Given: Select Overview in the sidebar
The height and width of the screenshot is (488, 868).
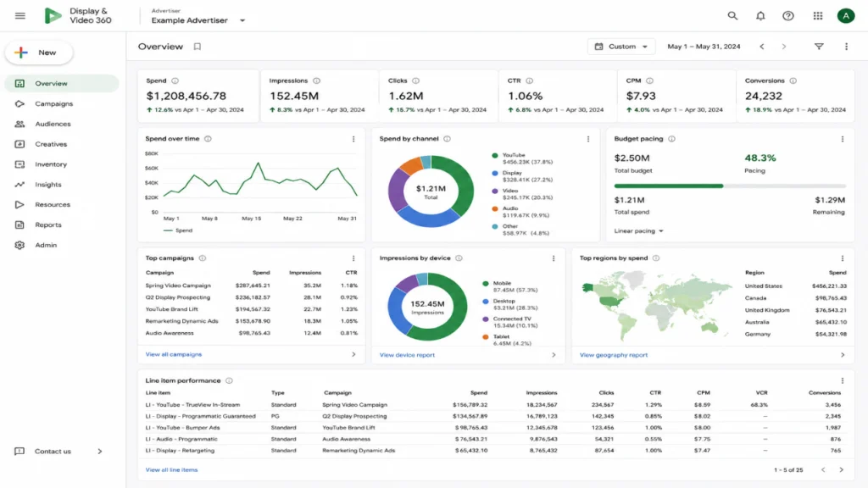Looking at the screenshot, I should (x=62, y=84).
